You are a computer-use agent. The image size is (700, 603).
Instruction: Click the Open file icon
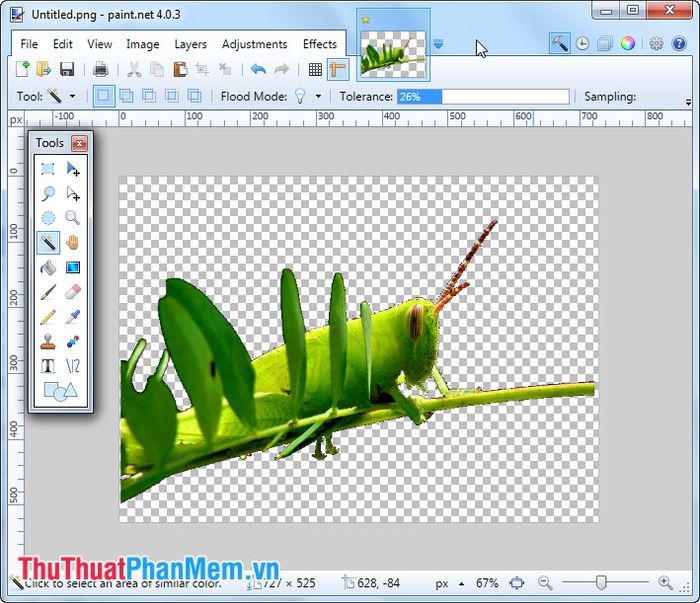pyautogui.click(x=44, y=69)
